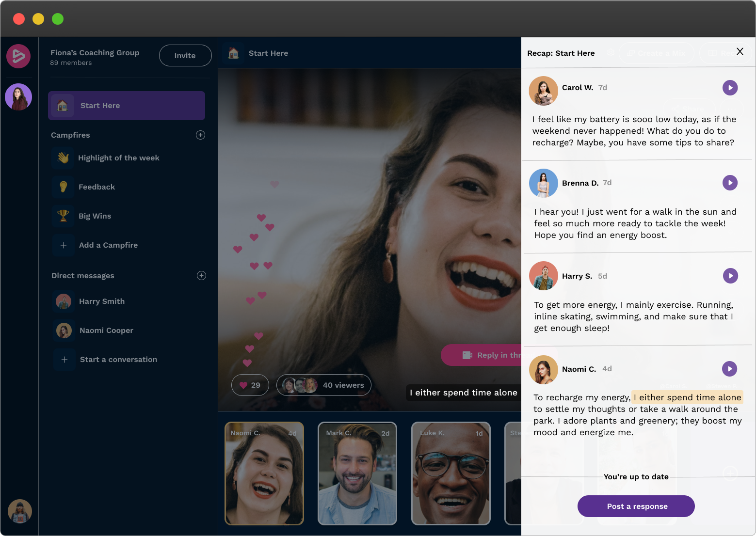The height and width of the screenshot is (536, 756).
Task: Click the highlighted phrase 'I either spend time alone'
Action: 687,397
